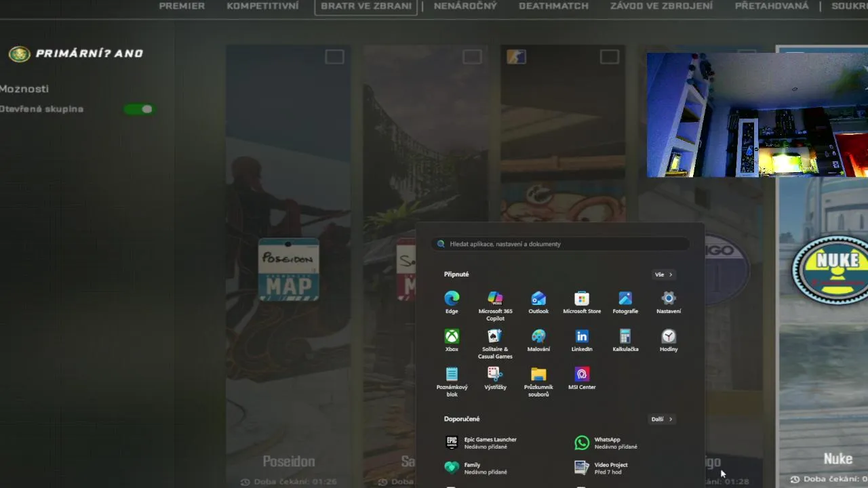Select Bratr ve zbrani tab
Screen dimensions: 868x488
pos(366,6)
